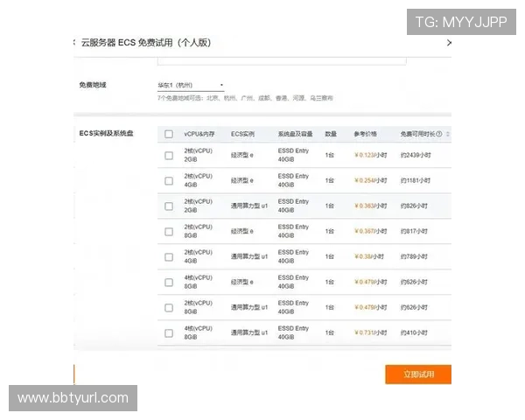Click the duration 约789小时
The height and width of the screenshot is (420, 525).
[x=414, y=256]
